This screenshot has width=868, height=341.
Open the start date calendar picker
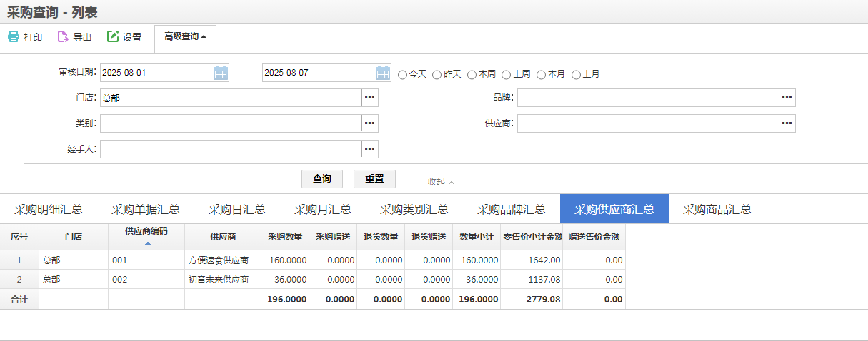pyautogui.click(x=221, y=73)
